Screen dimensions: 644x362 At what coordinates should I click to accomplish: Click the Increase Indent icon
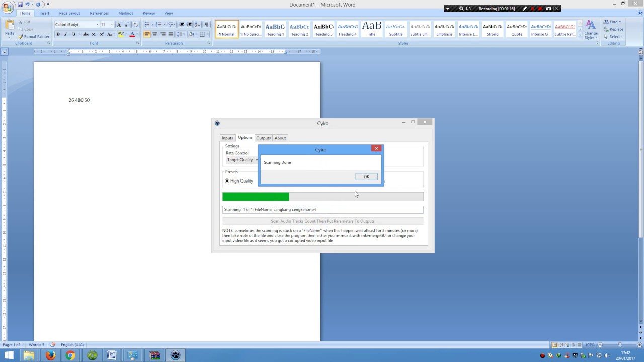click(189, 25)
